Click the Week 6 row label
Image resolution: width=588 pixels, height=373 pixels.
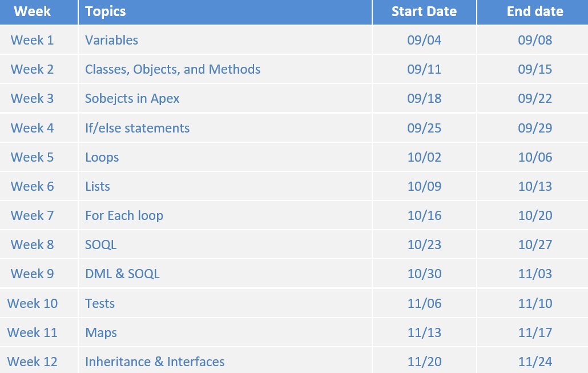click(x=33, y=186)
